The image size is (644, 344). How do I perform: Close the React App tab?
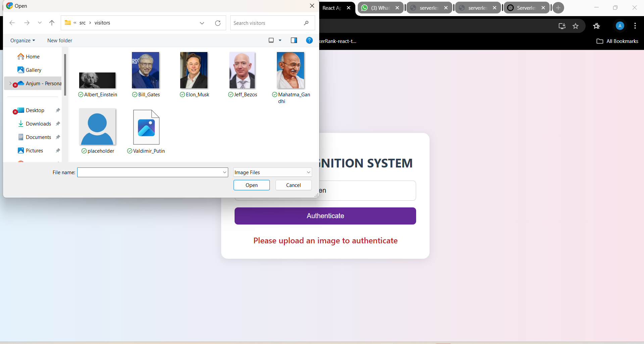[x=349, y=8]
